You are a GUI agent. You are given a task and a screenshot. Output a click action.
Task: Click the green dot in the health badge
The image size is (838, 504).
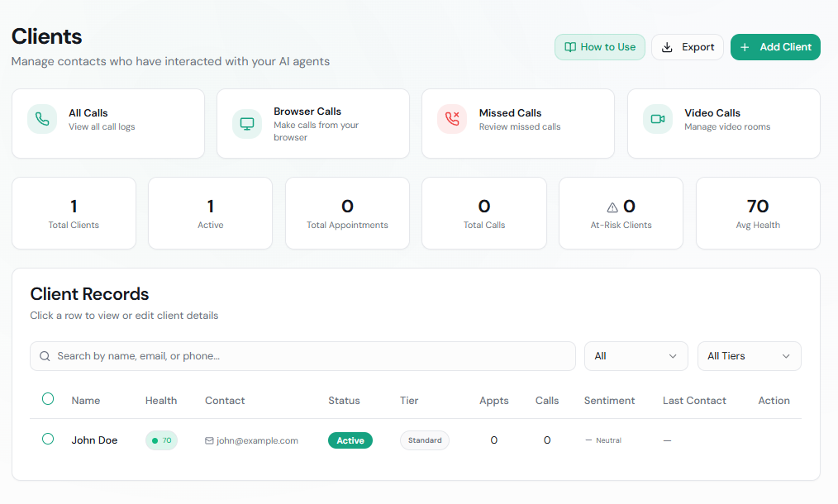[x=155, y=440]
